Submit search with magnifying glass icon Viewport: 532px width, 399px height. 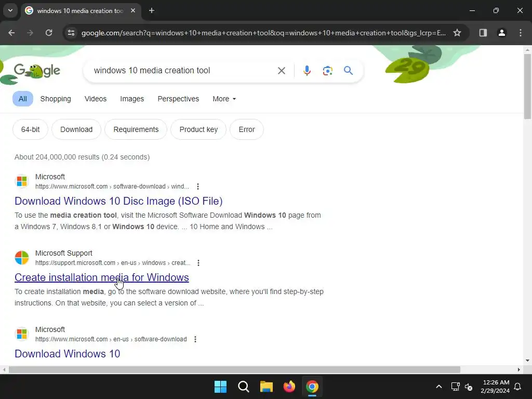(x=348, y=71)
